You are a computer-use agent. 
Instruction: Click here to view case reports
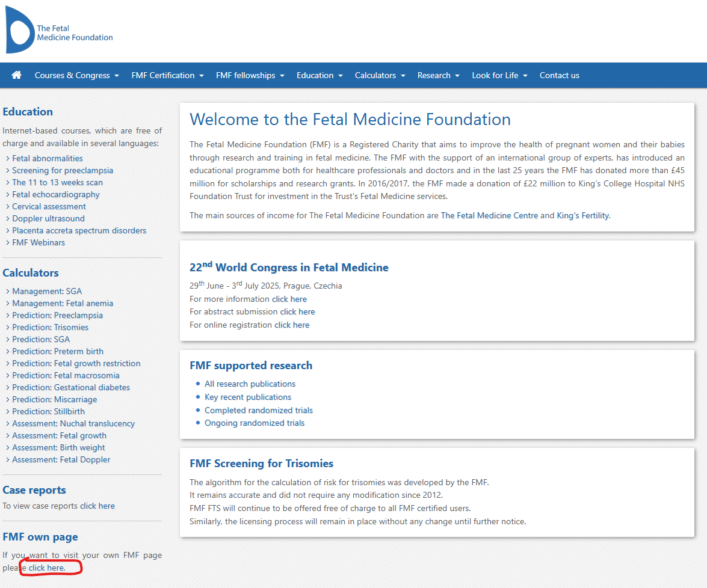click(x=97, y=506)
